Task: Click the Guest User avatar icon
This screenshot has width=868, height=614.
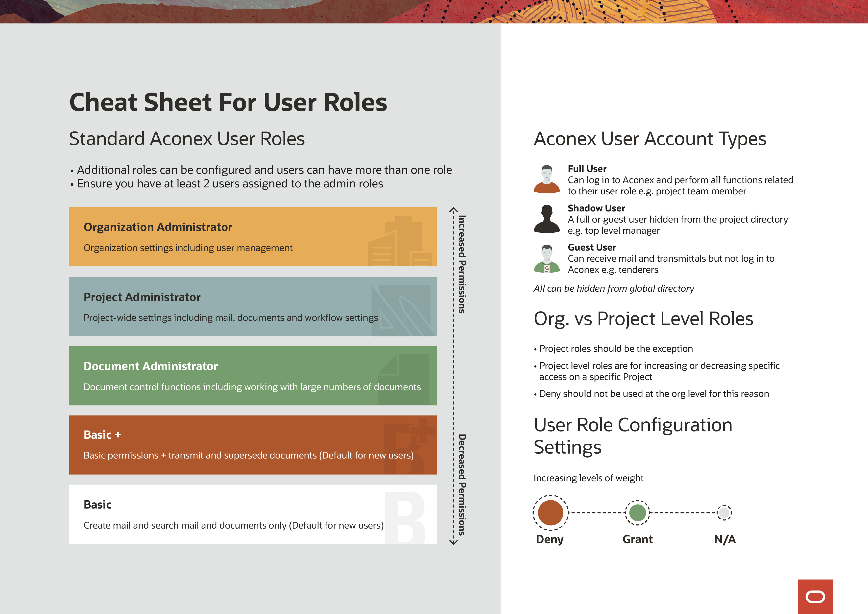Action: (x=547, y=258)
